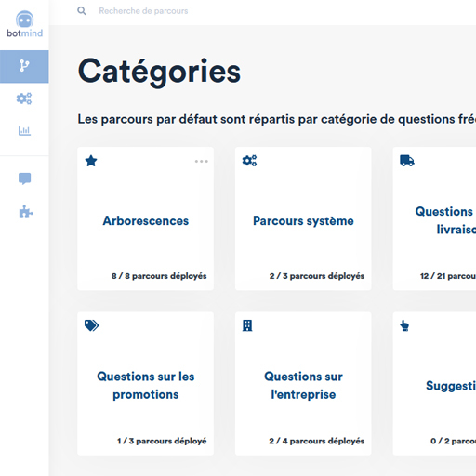The width and height of the screenshot is (476, 476).
Task: Click the botmind logo
Action: pyautogui.click(x=24, y=24)
